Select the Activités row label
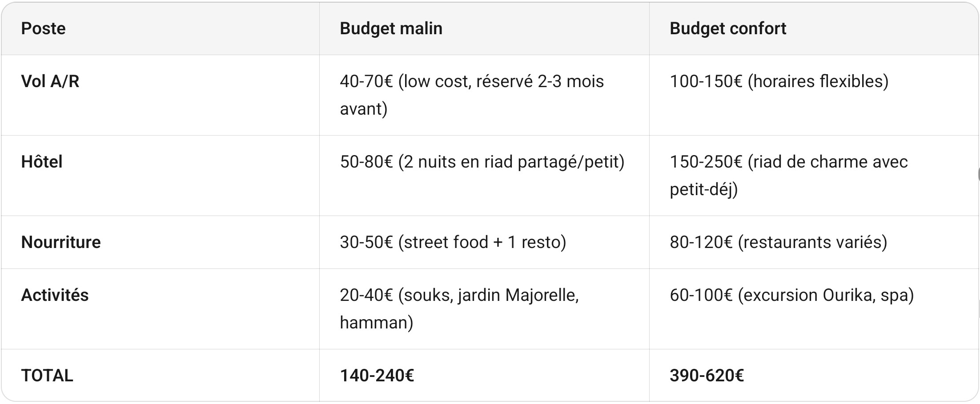 55,295
